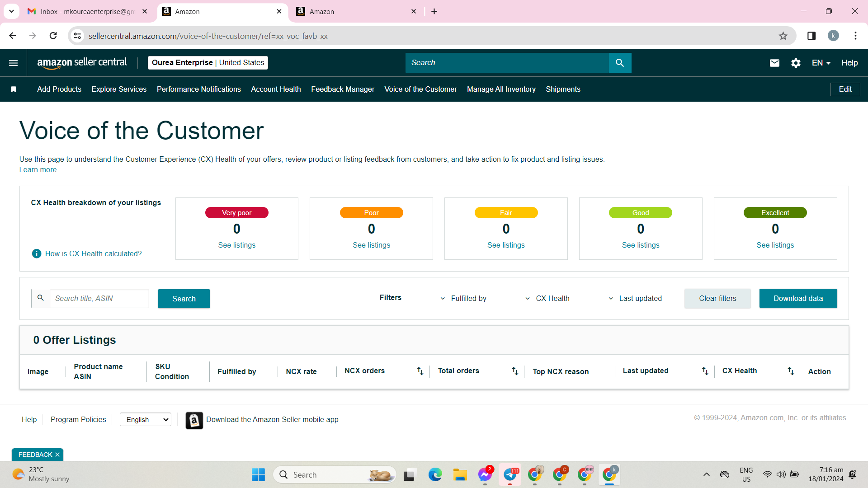
Task: Open Shipments menu item
Action: 563,89
